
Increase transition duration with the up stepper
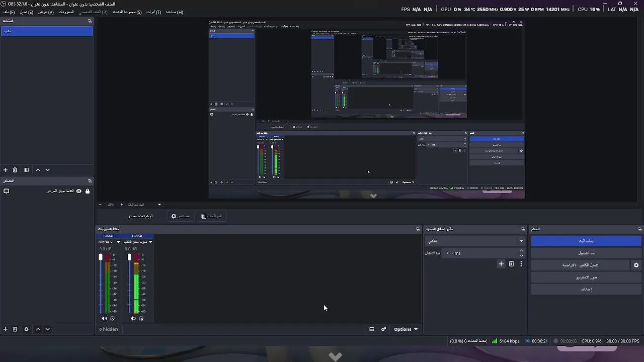pos(521,250)
